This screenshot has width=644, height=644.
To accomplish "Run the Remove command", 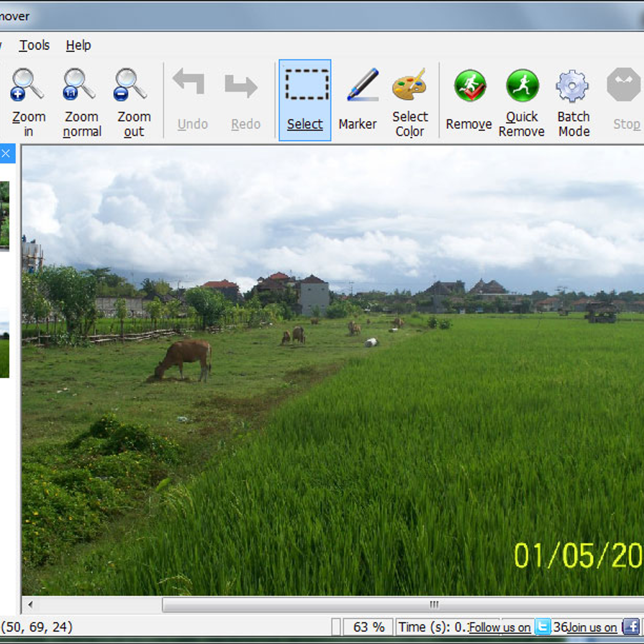I will click(x=469, y=101).
